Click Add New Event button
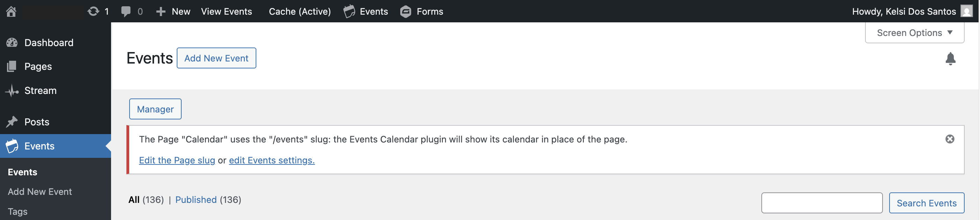 216,58
